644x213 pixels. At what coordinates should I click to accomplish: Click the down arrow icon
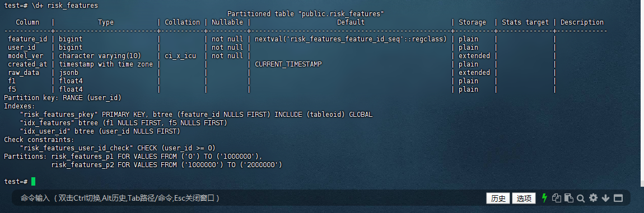click(x=605, y=198)
